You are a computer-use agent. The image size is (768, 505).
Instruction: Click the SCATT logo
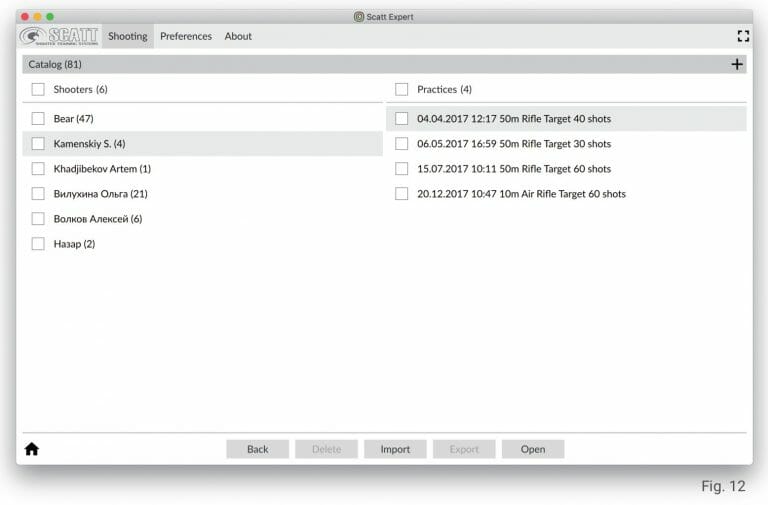pyautogui.click(x=59, y=36)
